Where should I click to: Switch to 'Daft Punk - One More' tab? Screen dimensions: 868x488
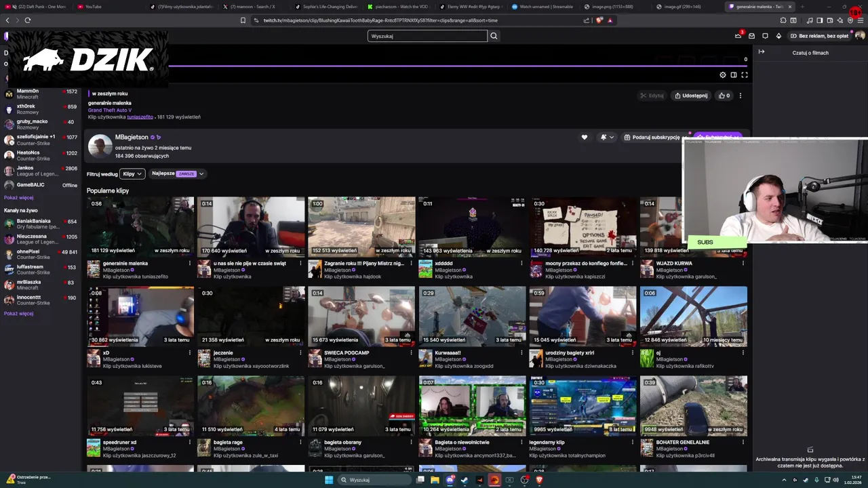pyautogui.click(x=37, y=7)
